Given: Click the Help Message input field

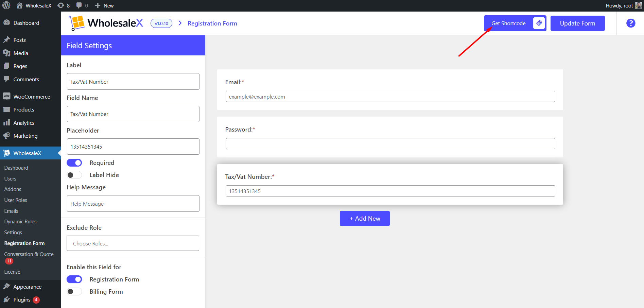Looking at the screenshot, I should (133, 203).
